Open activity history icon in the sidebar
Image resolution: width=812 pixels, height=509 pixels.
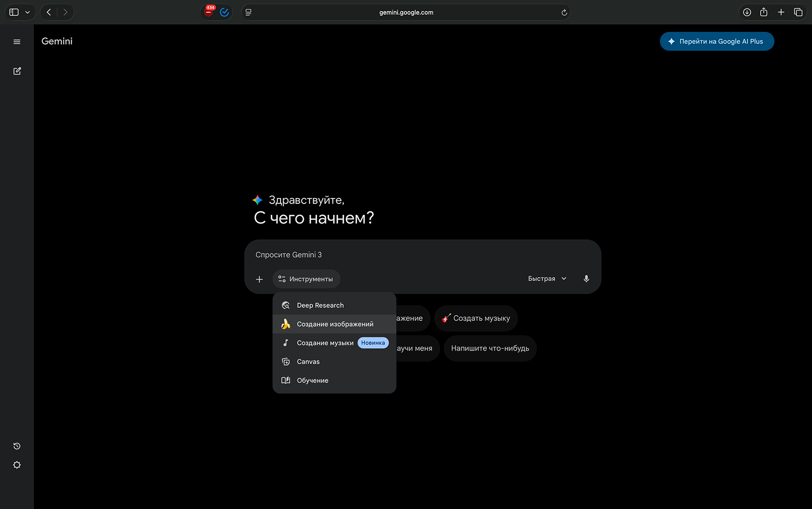point(17,446)
